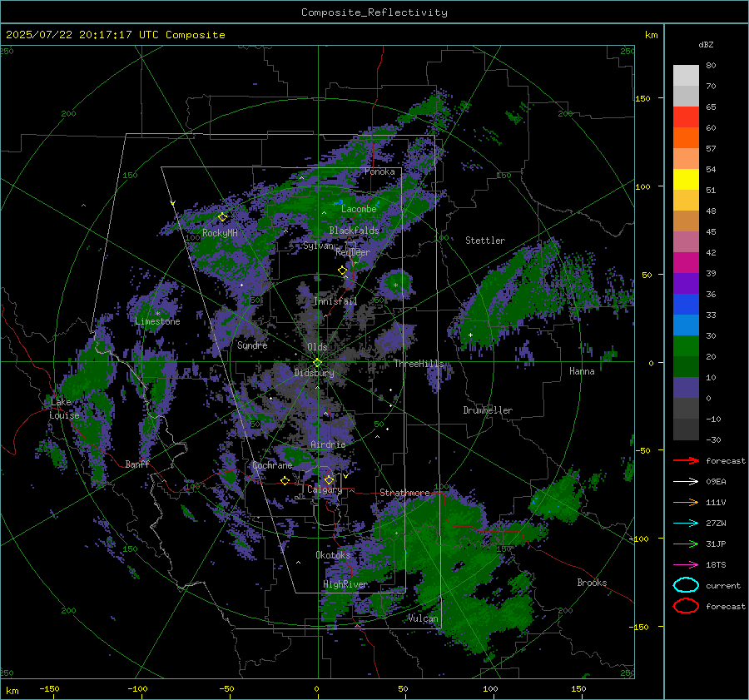Click the red forecast arrow legend icon
Viewport: 749px width, 700px height.
[686, 460]
